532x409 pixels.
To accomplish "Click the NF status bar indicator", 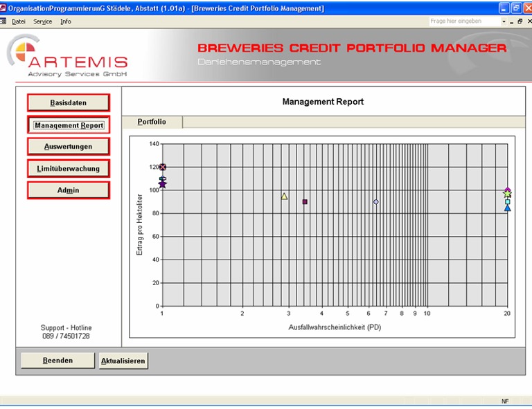I will click(x=505, y=401).
